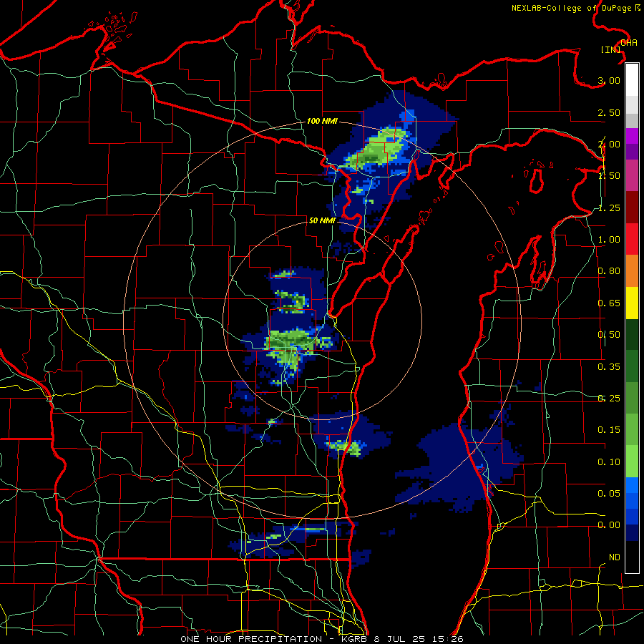Image resolution: width=644 pixels, height=644 pixels.
Task: Click the 0.25 legend value
Action: pos(609,399)
